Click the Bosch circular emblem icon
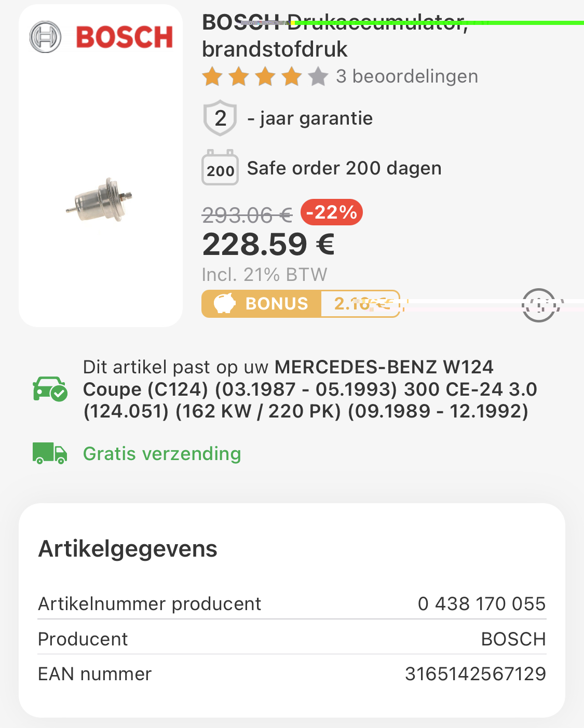The image size is (584, 728). pos(45,37)
